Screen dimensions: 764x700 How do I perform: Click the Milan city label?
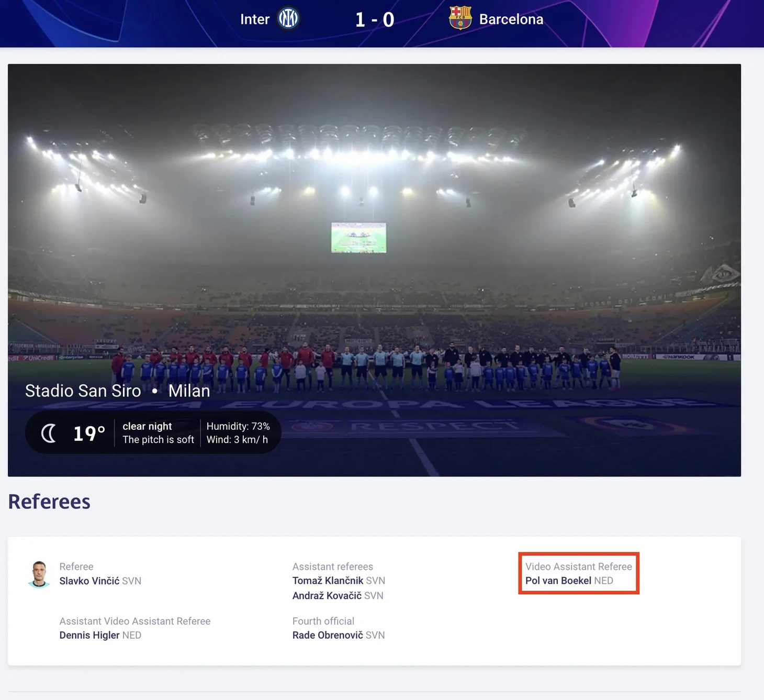tap(189, 391)
